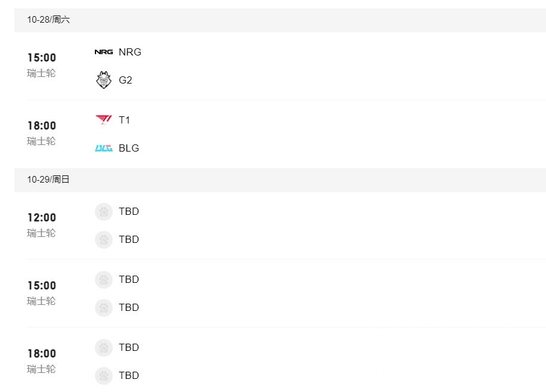Open the BLG team name link
Viewport: 546px width, 392px height.
point(129,148)
